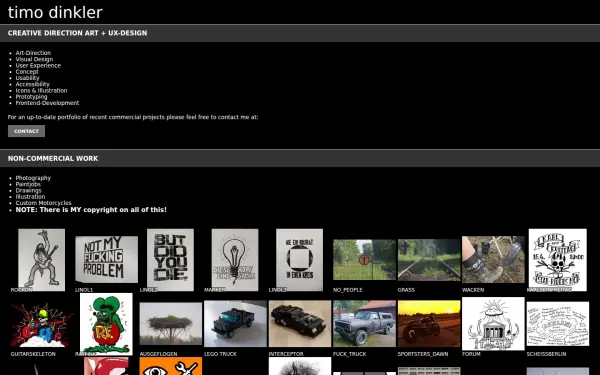Open the AUSGEFLOGEN nest photo thumbnail

pyautogui.click(x=171, y=324)
